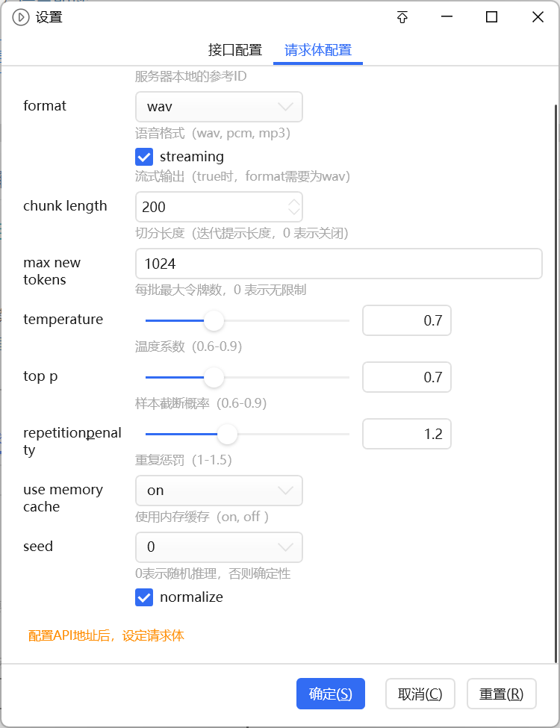Screen dimensions: 560x728
Task: Open the format dropdown showing wav
Action: coord(220,107)
